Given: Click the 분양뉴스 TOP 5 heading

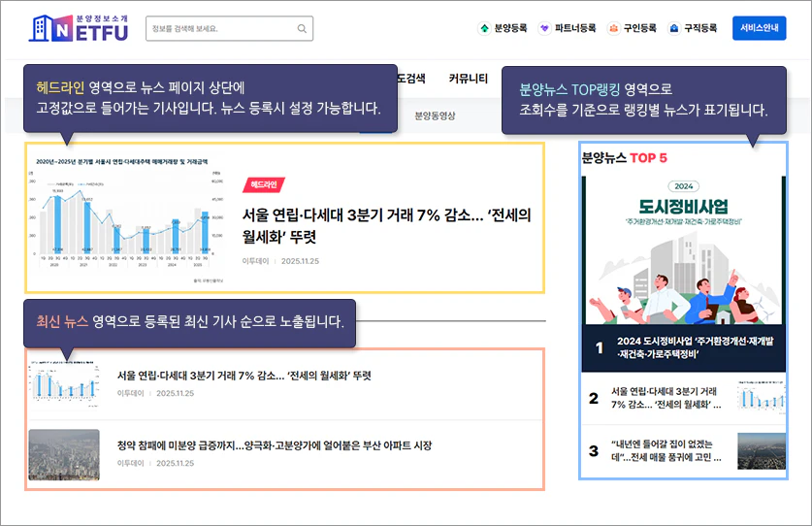Looking at the screenshot, I should [625, 157].
